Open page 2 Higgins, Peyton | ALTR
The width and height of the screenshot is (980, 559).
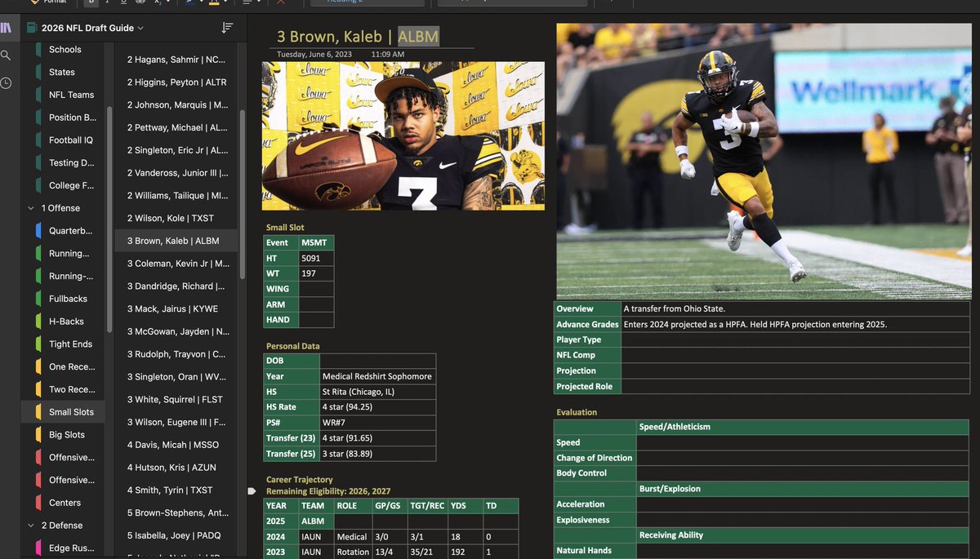click(x=176, y=82)
